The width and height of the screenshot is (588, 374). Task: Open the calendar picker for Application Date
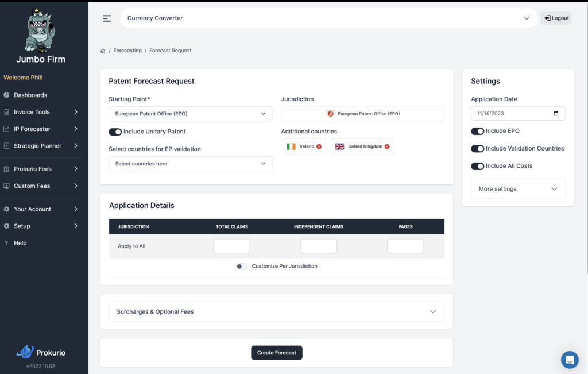coord(556,114)
